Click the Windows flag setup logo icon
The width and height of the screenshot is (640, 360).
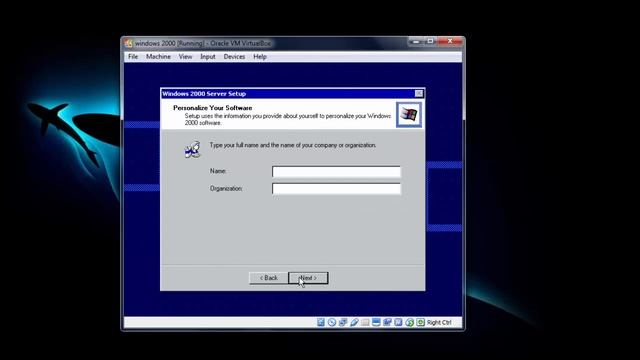point(409,114)
